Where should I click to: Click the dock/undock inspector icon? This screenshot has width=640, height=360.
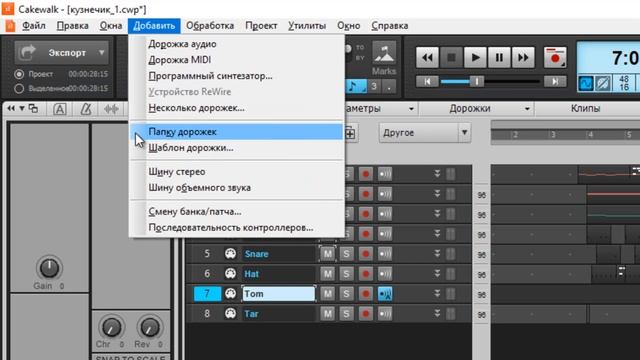pyautogui.click(x=33, y=109)
